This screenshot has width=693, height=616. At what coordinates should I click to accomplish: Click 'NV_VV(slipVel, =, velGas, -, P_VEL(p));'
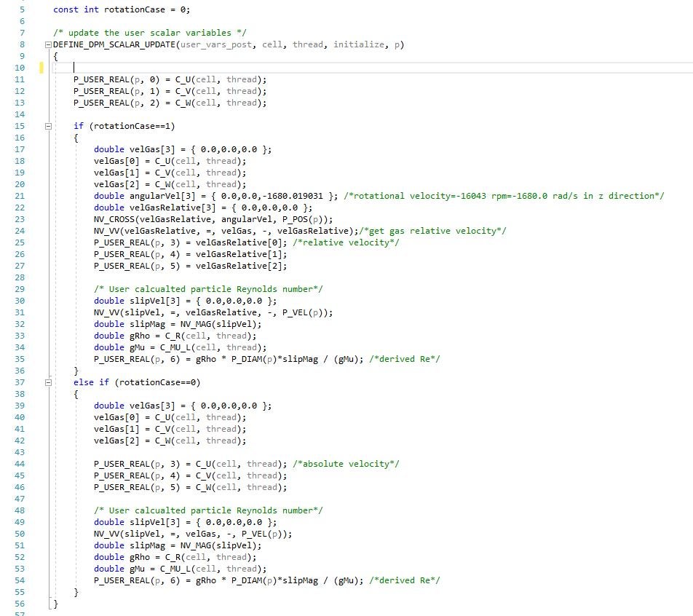[193, 534]
